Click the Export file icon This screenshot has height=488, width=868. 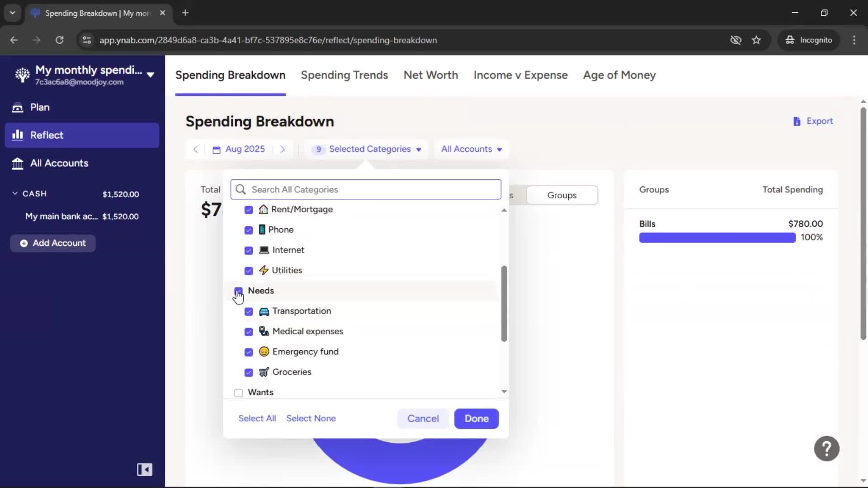coord(797,121)
